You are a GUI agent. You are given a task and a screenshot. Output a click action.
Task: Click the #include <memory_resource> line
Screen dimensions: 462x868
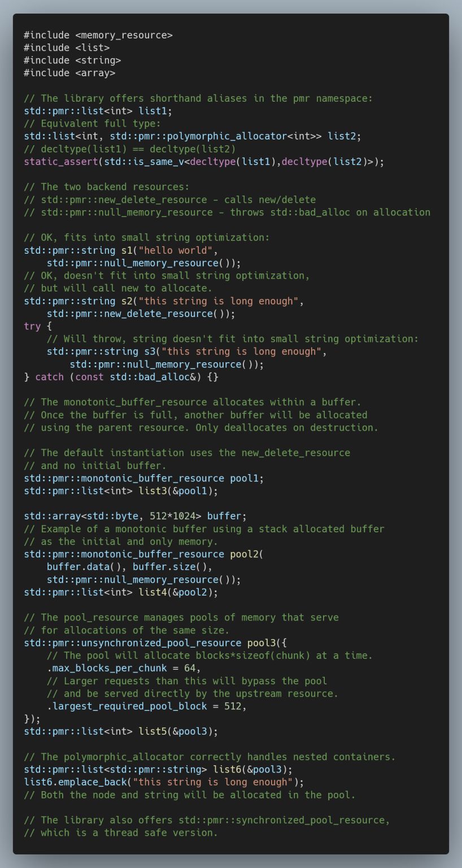(x=98, y=35)
